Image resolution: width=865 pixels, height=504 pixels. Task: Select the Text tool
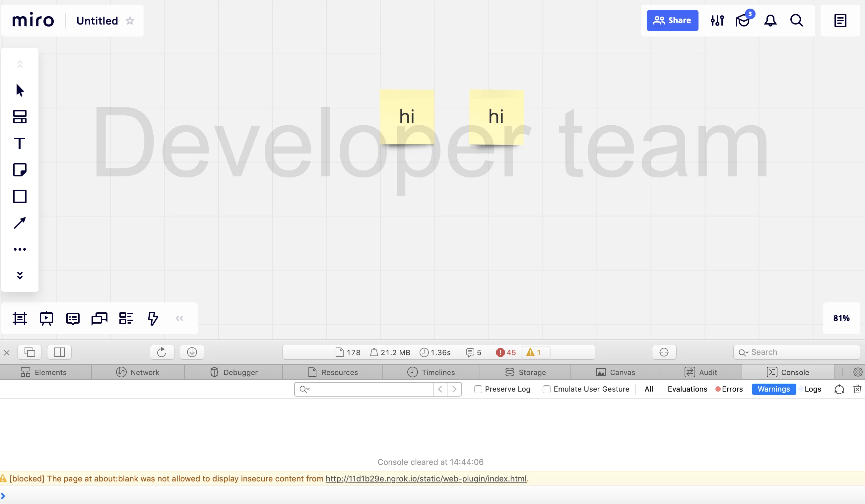(20, 144)
